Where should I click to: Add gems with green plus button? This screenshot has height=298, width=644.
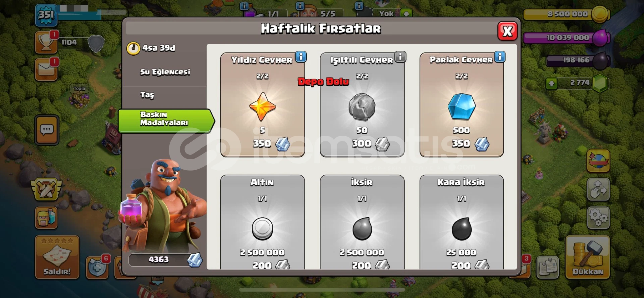pos(551,83)
